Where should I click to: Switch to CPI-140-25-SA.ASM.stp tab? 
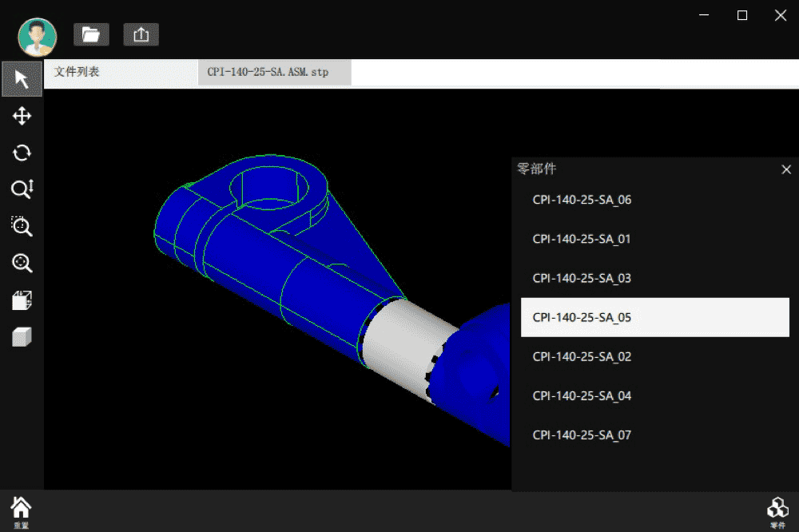[x=275, y=73]
